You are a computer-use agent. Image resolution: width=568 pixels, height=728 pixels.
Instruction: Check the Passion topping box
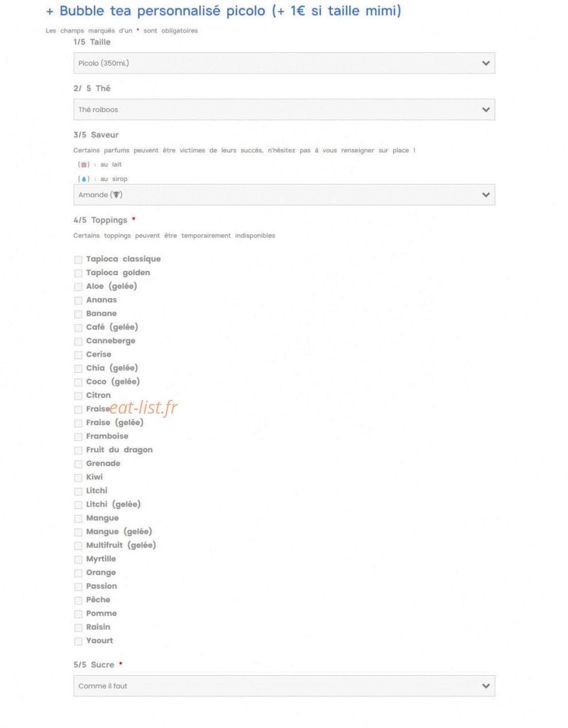pos(78,587)
